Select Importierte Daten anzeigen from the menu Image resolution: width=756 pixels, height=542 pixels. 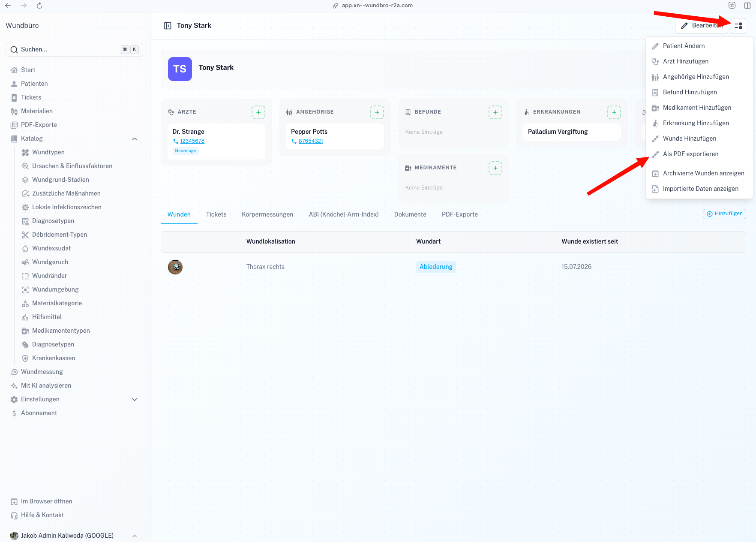699,189
